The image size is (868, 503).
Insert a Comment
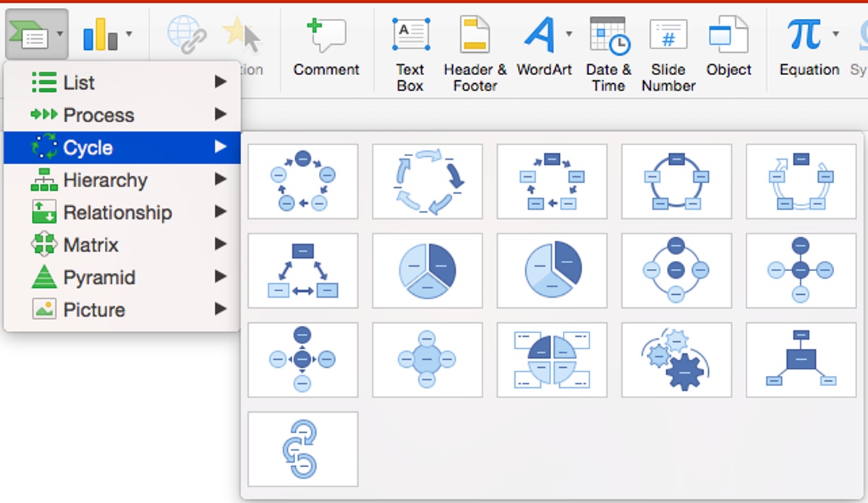point(326,47)
